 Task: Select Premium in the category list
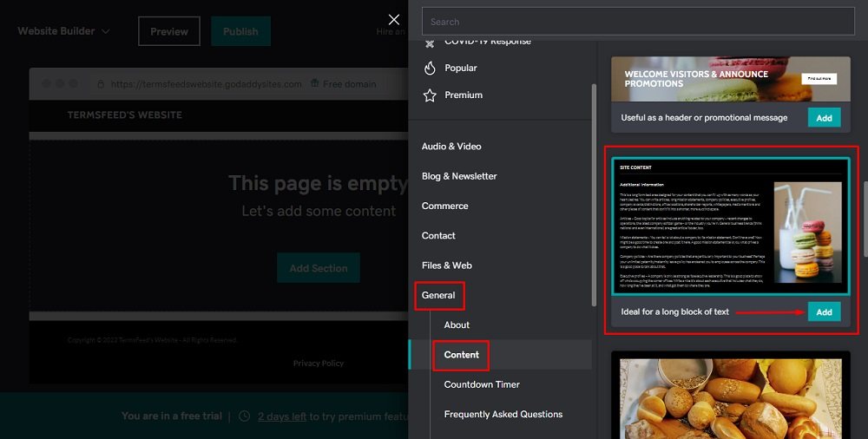[464, 95]
